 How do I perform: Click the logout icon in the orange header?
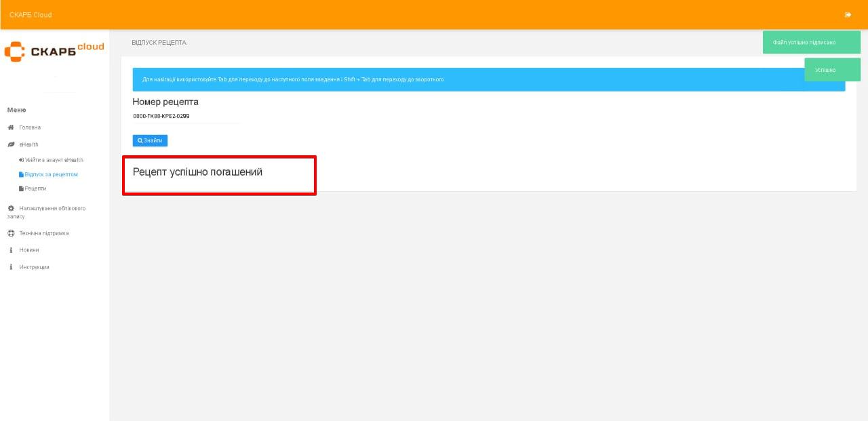[848, 15]
